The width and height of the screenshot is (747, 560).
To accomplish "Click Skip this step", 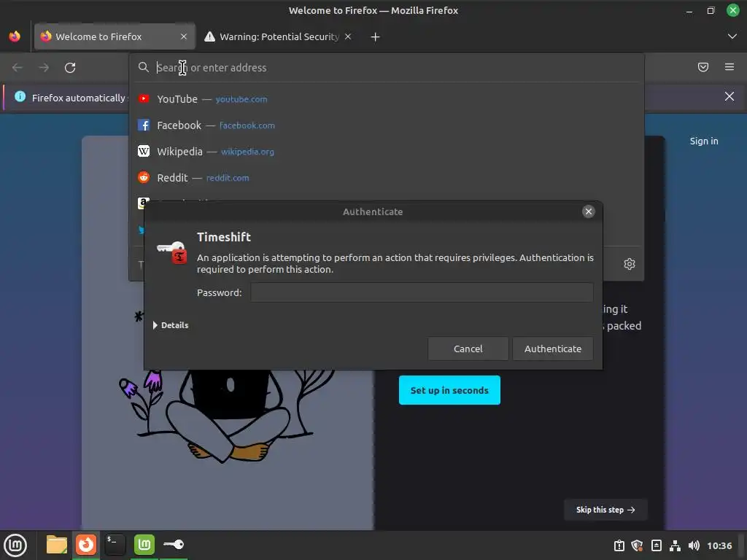I will click(x=605, y=510).
